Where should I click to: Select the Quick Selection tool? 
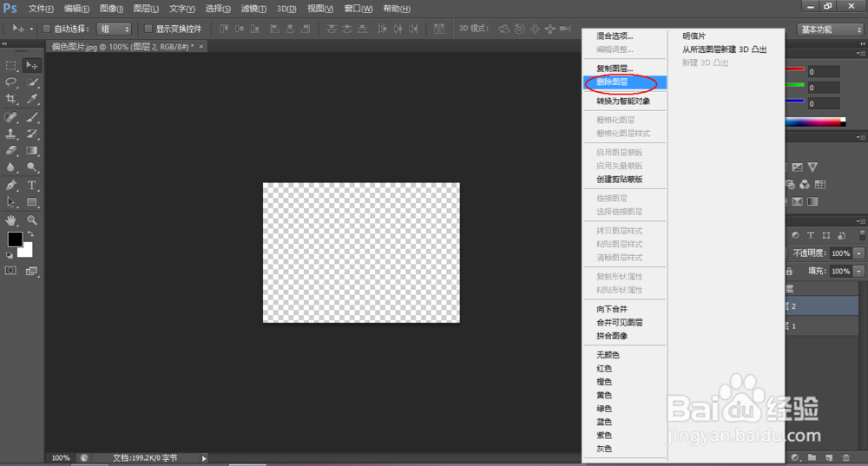32,82
